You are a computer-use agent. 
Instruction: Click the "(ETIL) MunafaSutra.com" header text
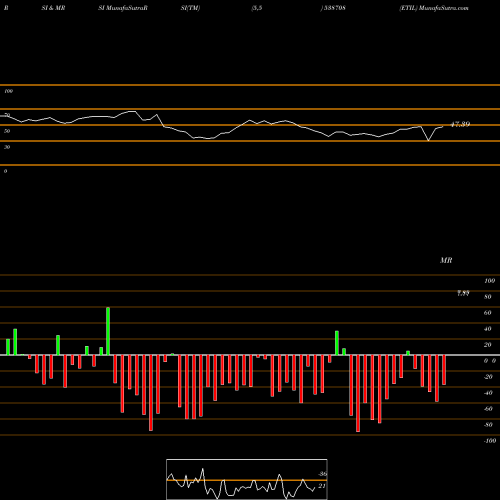point(434,8)
